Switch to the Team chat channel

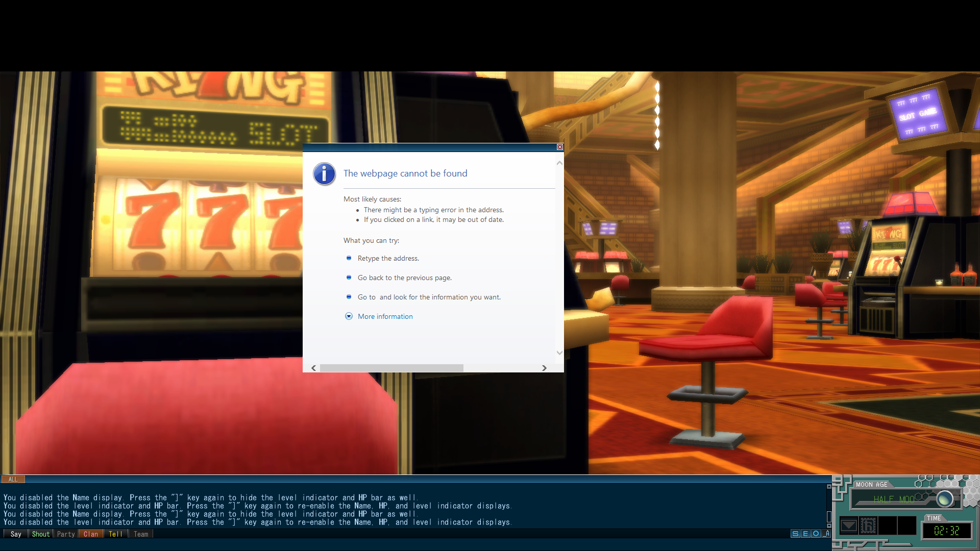[x=141, y=534]
